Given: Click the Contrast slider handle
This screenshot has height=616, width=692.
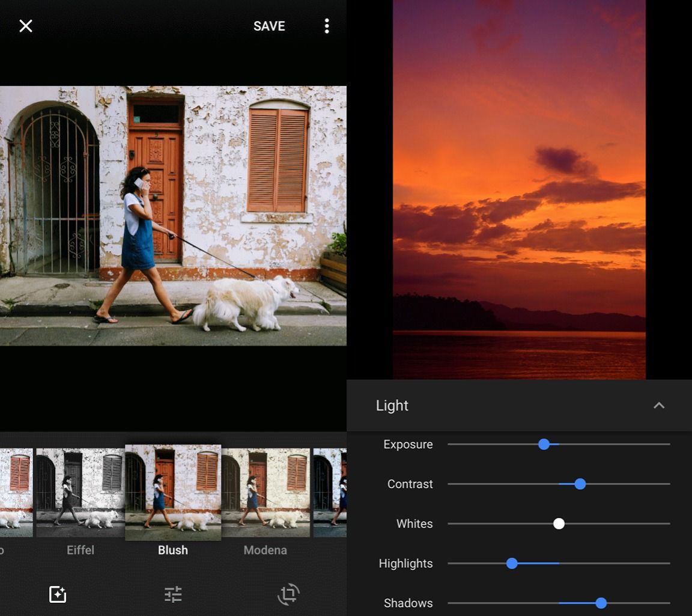Looking at the screenshot, I should pos(580,484).
